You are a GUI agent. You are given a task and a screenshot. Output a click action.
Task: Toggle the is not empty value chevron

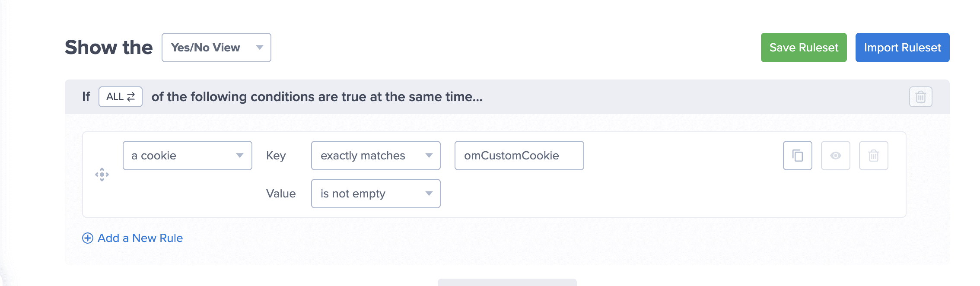[429, 194]
